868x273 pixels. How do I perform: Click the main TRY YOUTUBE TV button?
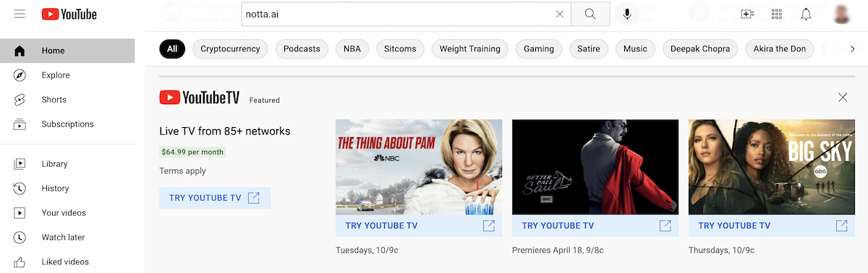pyautogui.click(x=215, y=198)
